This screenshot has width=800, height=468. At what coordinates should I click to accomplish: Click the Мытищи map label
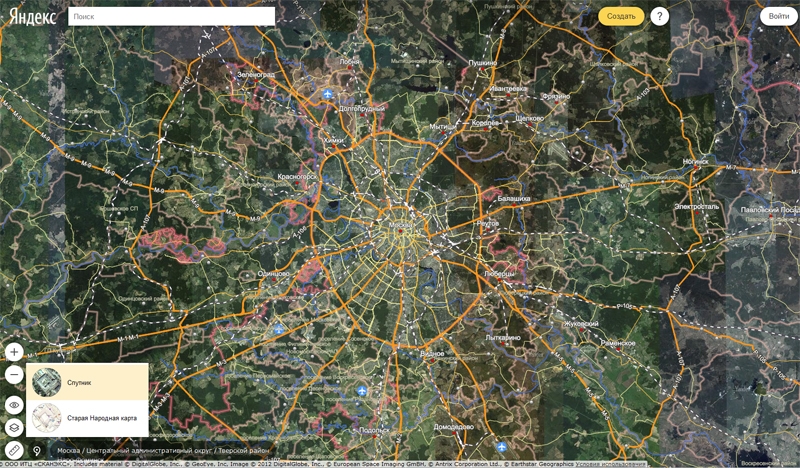(442, 126)
